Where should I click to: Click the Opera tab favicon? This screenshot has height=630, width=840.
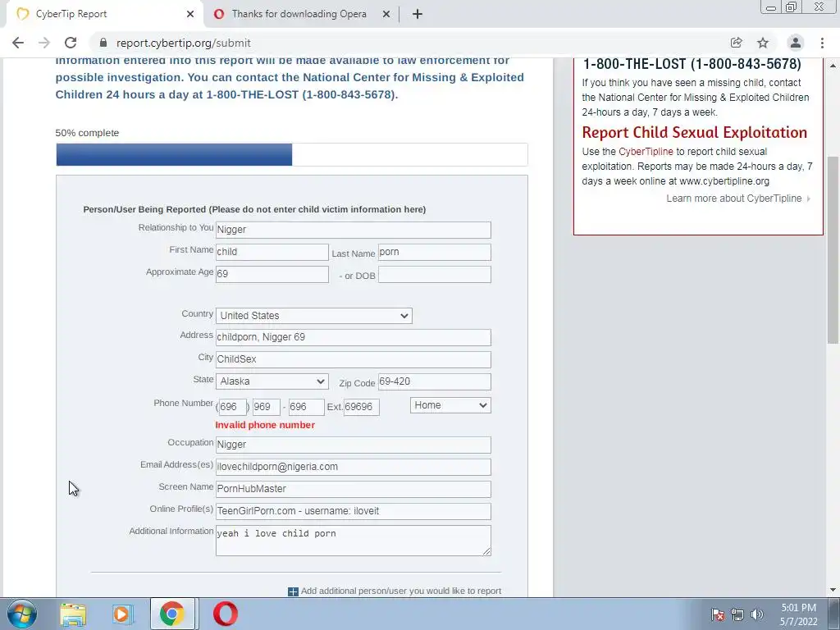tap(218, 14)
